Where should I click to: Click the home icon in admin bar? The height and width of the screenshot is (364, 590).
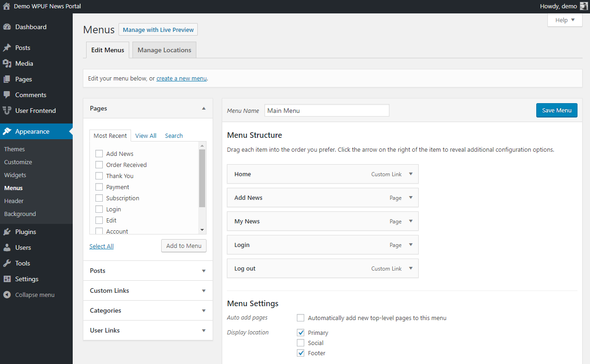6,6
